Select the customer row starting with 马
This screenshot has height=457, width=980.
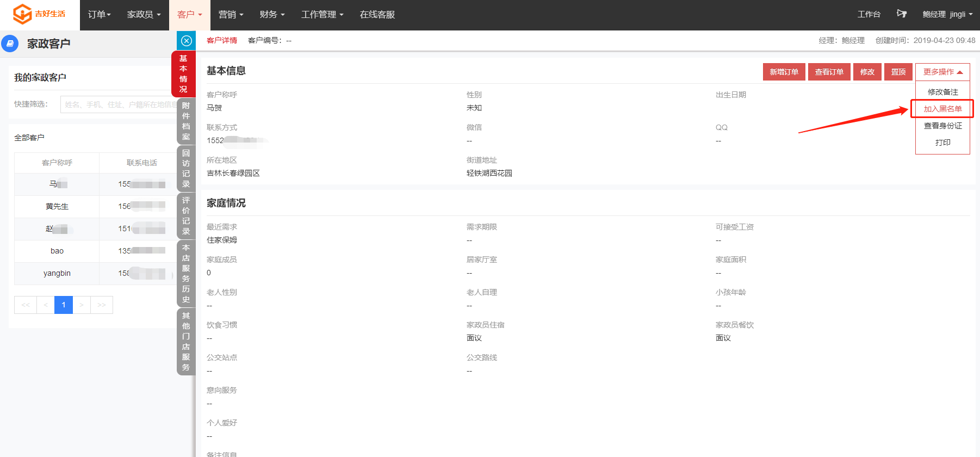95,184
